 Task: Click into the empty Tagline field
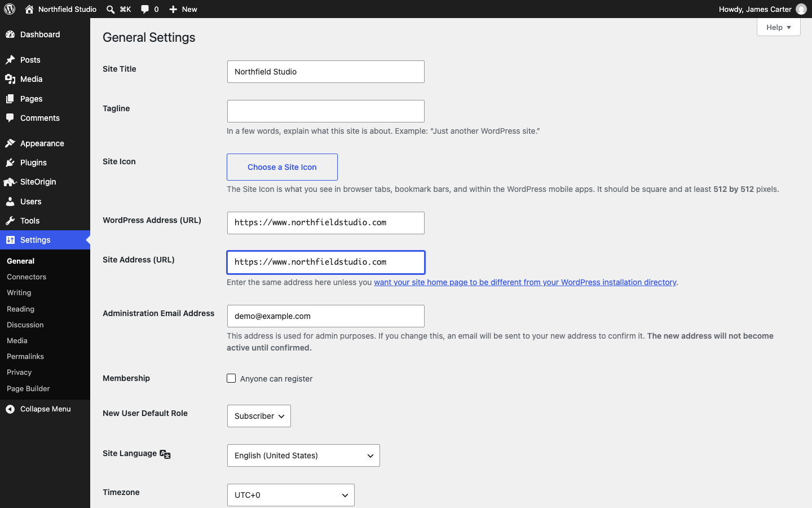click(326, 111)
